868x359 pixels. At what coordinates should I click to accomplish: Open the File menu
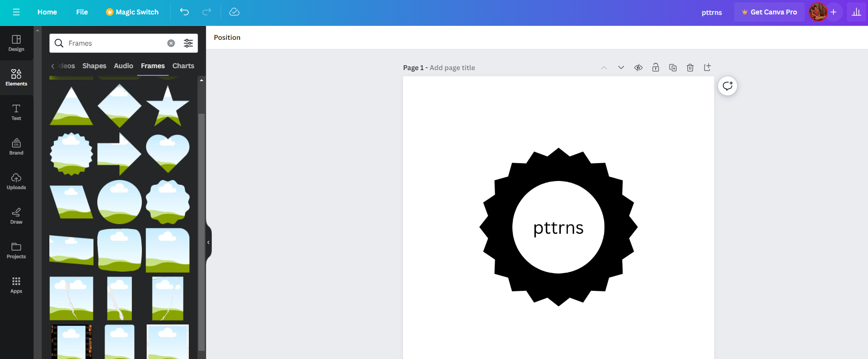82,12
